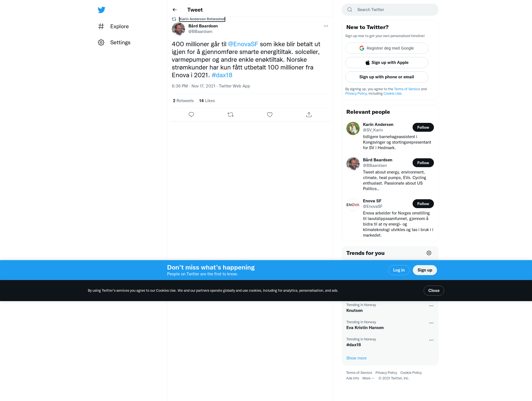The width and height of the screenshot is (532, 401).
Task: Follow Bård Baardsen in Relevant people
Action: (x=423, y=163)
